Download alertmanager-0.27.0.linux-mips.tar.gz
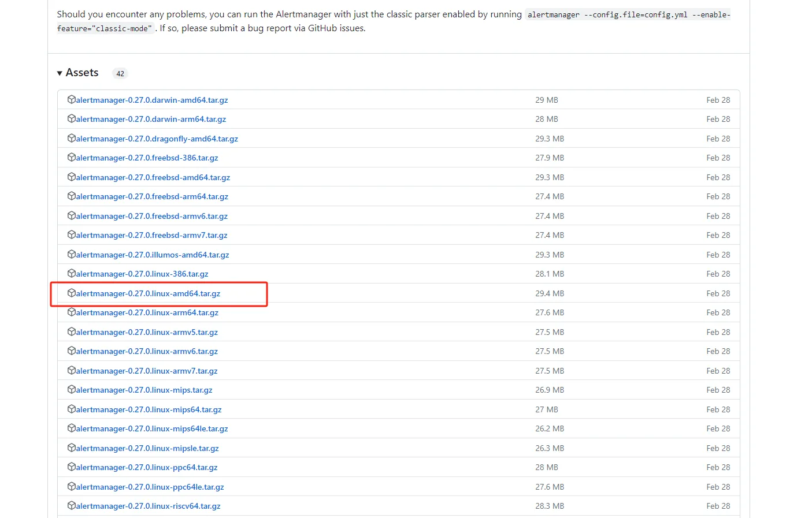This screenshot has height=518, width=812. coord(144,390)
